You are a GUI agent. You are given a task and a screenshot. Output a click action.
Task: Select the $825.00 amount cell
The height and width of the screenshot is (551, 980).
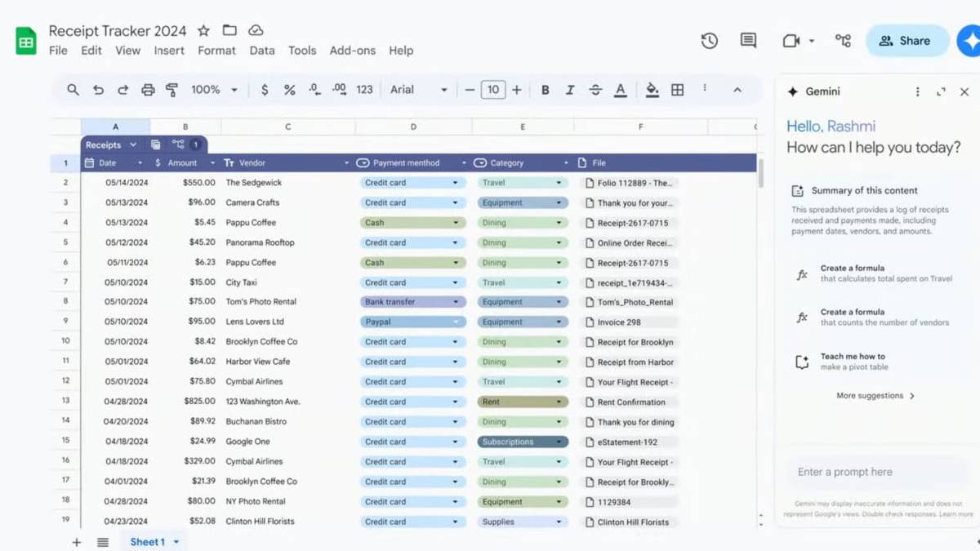coord(185,402)
